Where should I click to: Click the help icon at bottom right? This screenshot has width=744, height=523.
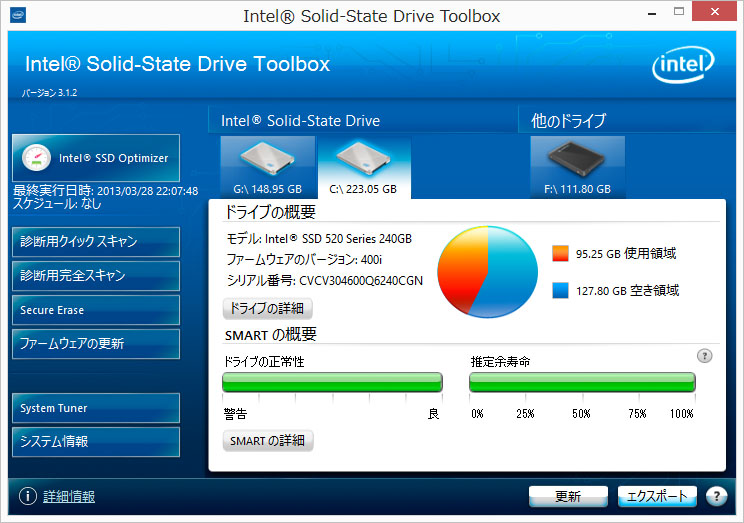point(716,496)
